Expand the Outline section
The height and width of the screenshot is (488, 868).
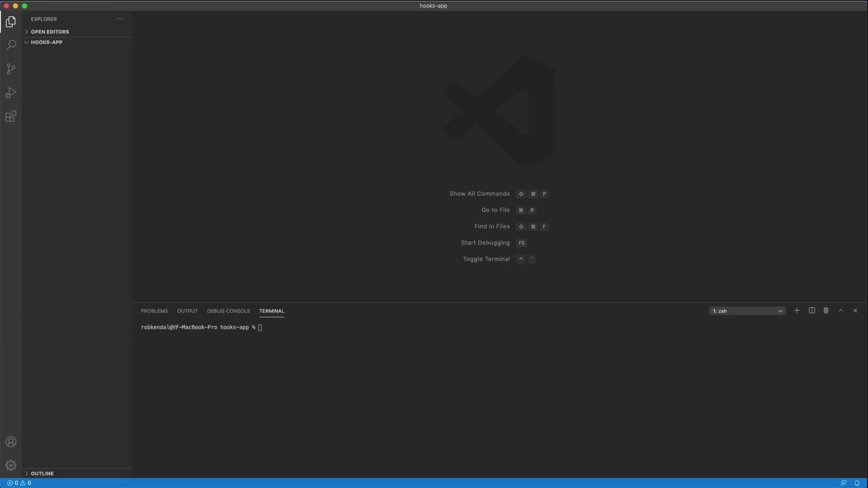click(x=42, y=473)
